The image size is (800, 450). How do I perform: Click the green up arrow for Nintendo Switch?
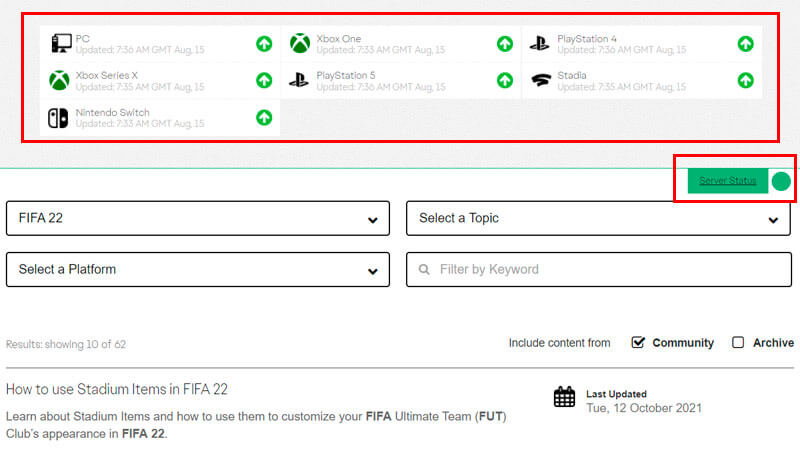(x=264, y=118)
